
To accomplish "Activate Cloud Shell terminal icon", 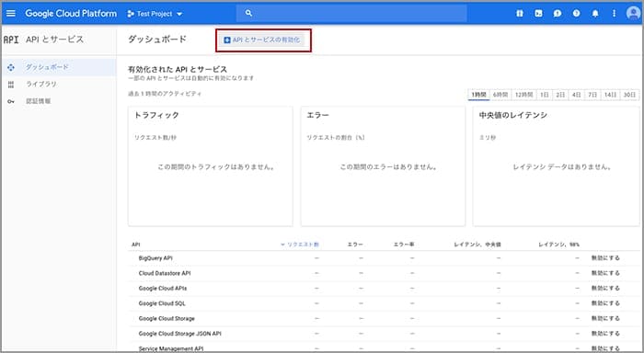I will 538,14.
